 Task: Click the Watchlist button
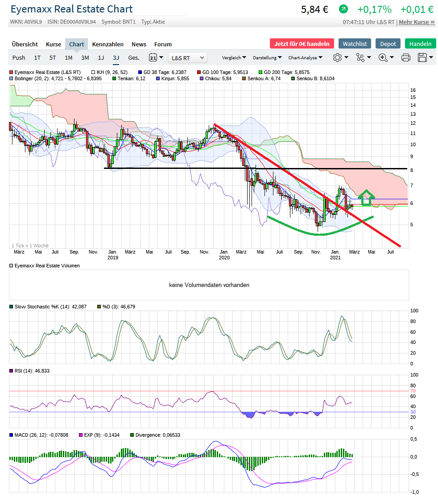pos(355,44)
